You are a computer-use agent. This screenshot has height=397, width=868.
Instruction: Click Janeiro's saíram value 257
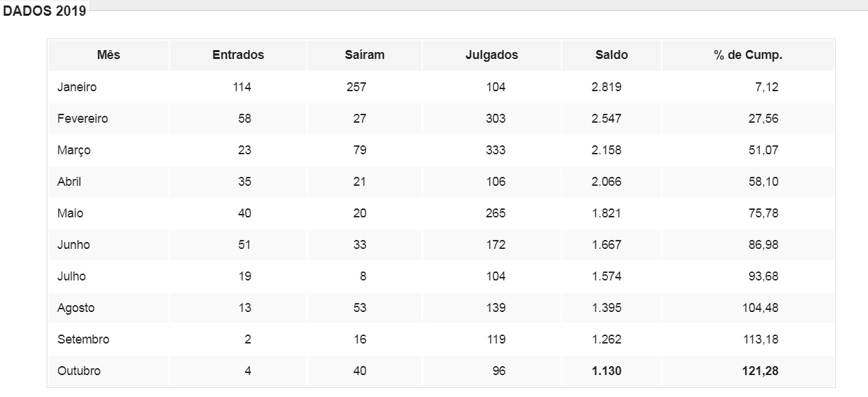(355, 87)
